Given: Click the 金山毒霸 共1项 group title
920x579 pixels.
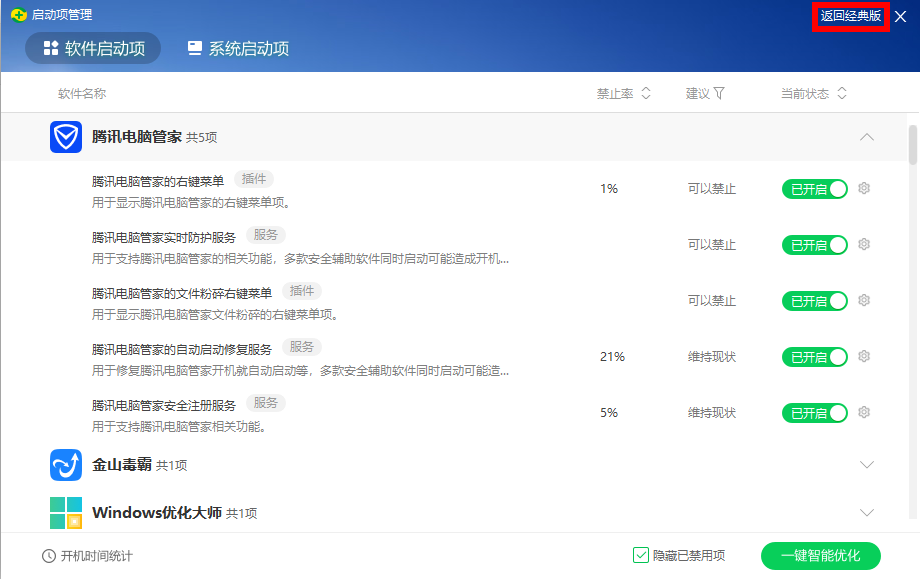Looking at the screenshot, I should pos(140,465).
